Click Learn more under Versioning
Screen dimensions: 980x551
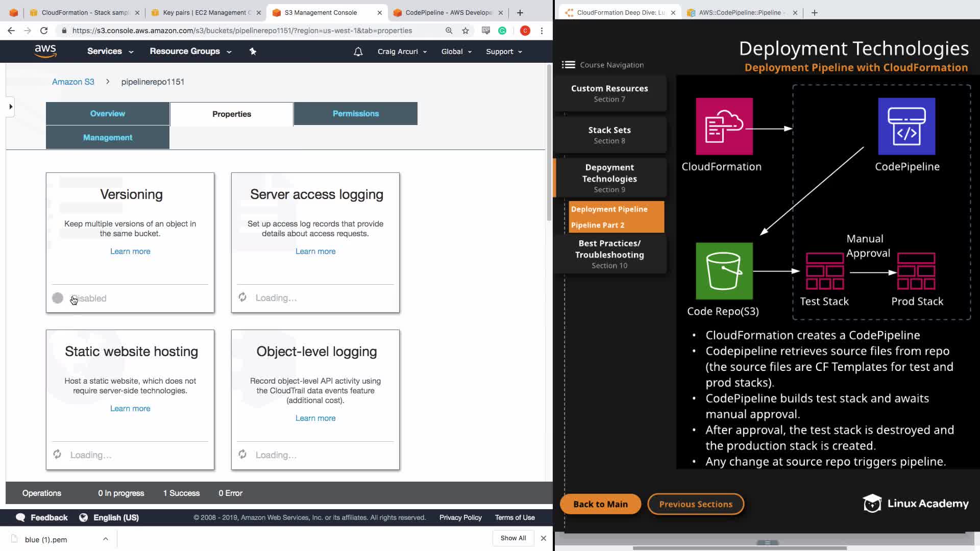point(130,251)
